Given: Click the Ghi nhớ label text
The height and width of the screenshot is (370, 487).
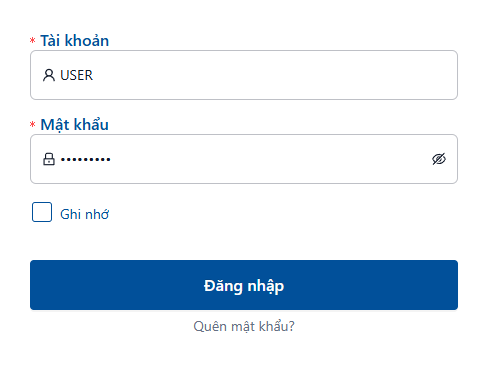Looking at the screenshot, I should tap(84, 214).
